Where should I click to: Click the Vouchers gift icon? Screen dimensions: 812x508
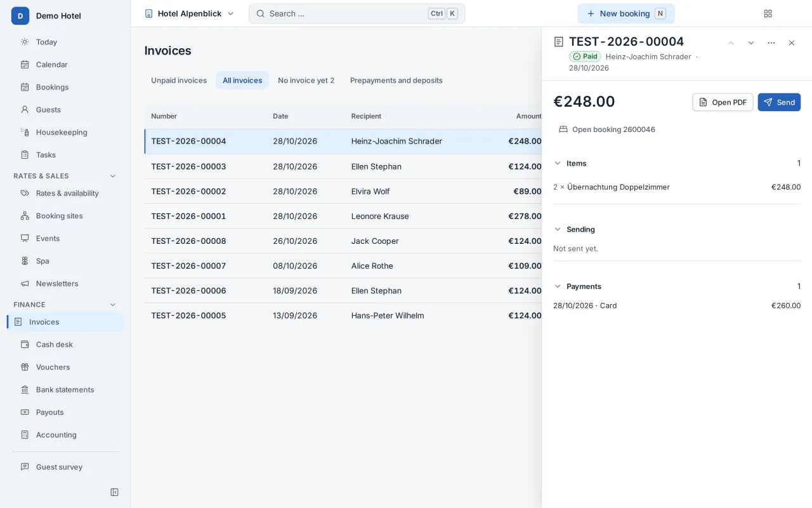pyautogui.click(x=25, y=367)
